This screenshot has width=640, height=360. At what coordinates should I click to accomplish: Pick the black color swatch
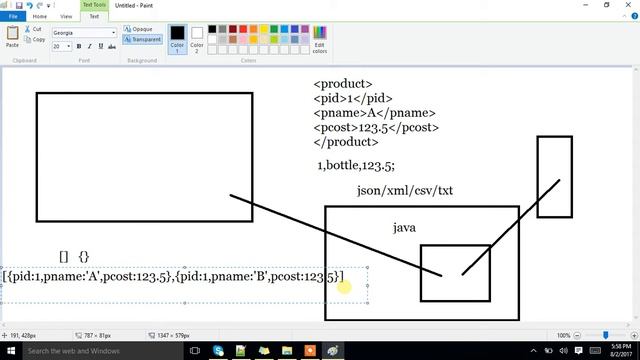click(212, 29)
